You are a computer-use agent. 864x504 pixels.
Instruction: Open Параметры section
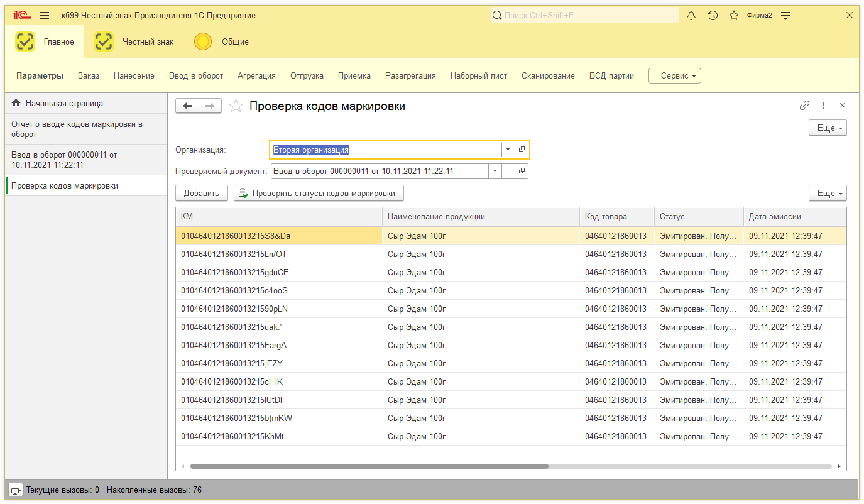click(40, 76)
